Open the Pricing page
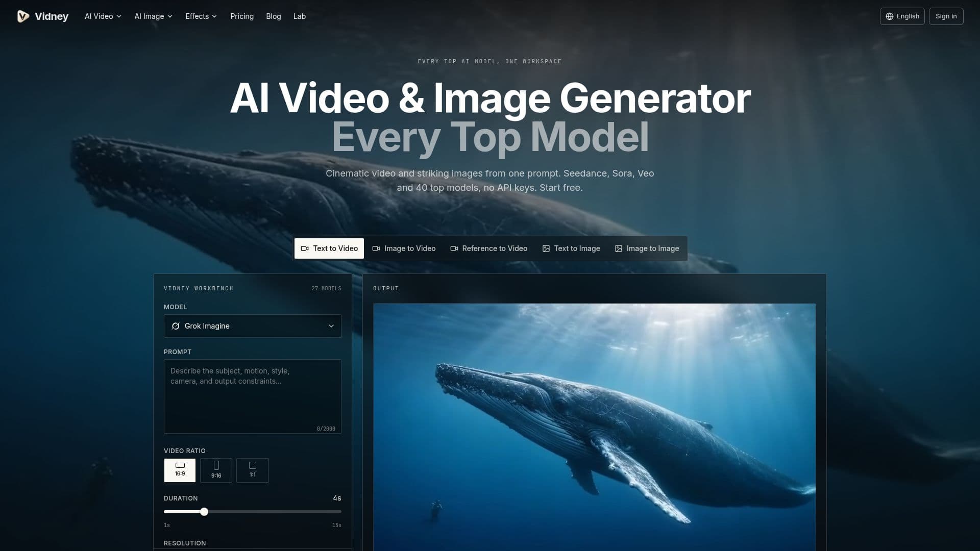The height and width of the screenshot is (551, 980). (242, 16)
